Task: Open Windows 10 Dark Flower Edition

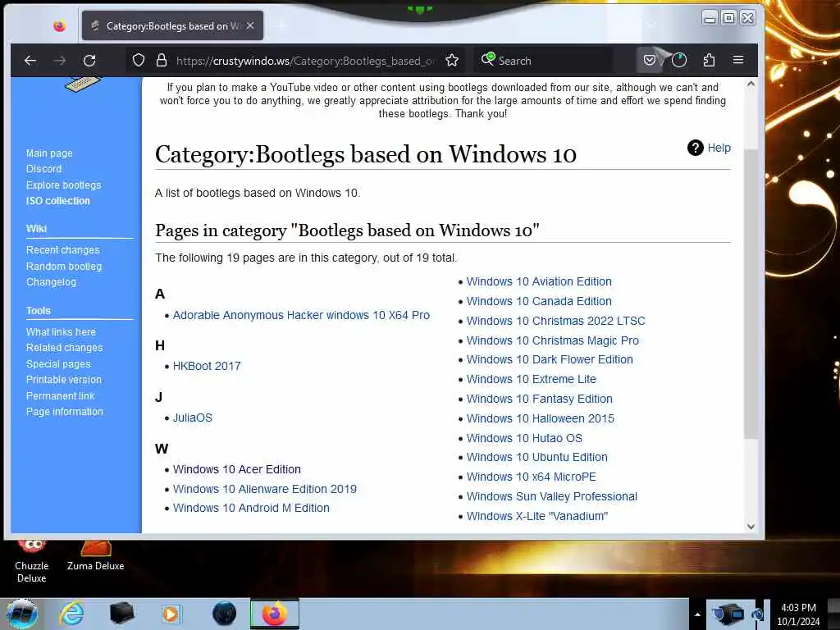Action: point(550,359)
